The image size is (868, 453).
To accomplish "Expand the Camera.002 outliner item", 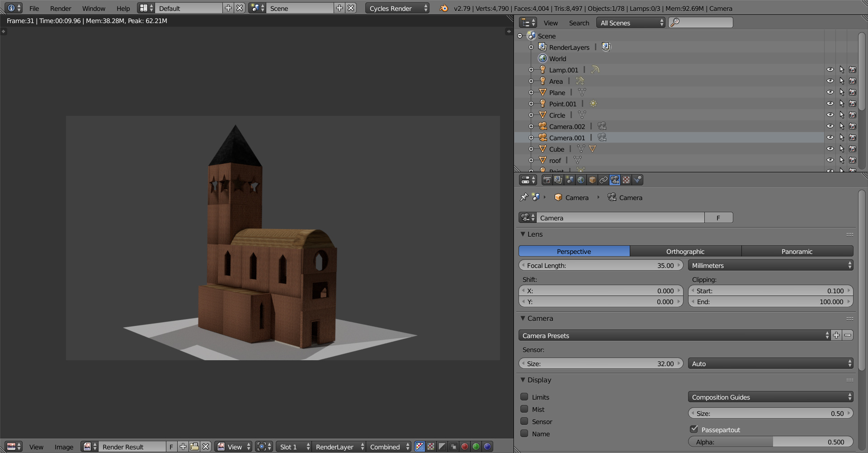I will tap(532, 126).
